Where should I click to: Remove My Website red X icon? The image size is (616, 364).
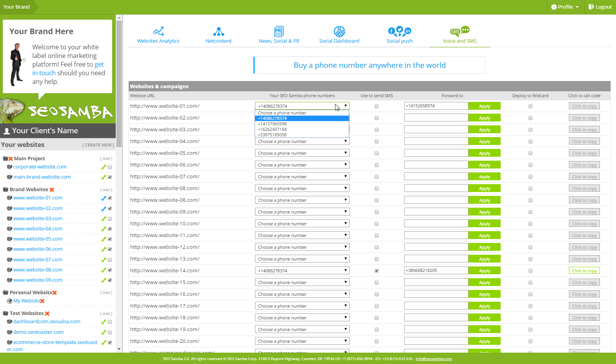42,301
